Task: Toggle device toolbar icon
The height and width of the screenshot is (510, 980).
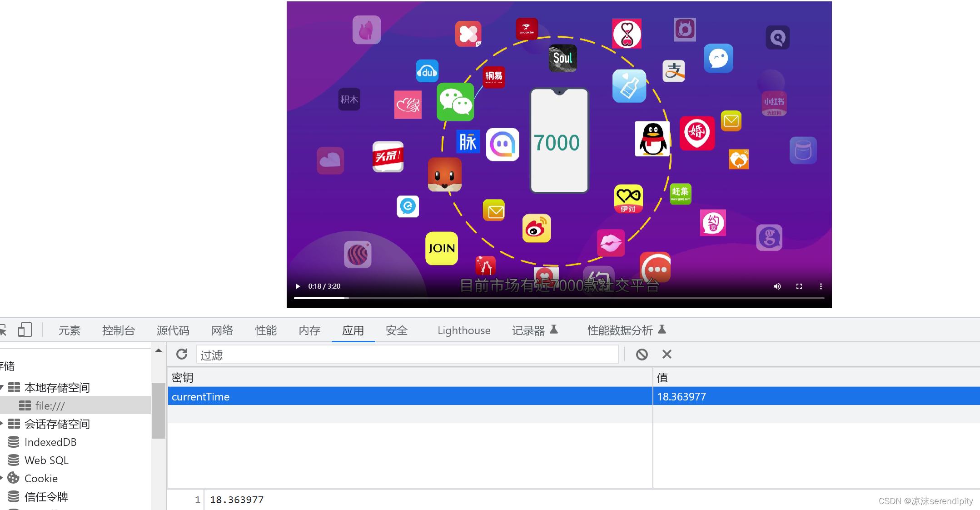Action: (25, 330)
